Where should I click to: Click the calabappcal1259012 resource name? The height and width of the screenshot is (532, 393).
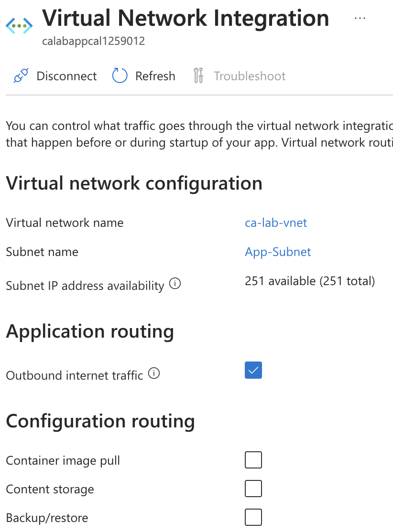click(x=93, y=42)
